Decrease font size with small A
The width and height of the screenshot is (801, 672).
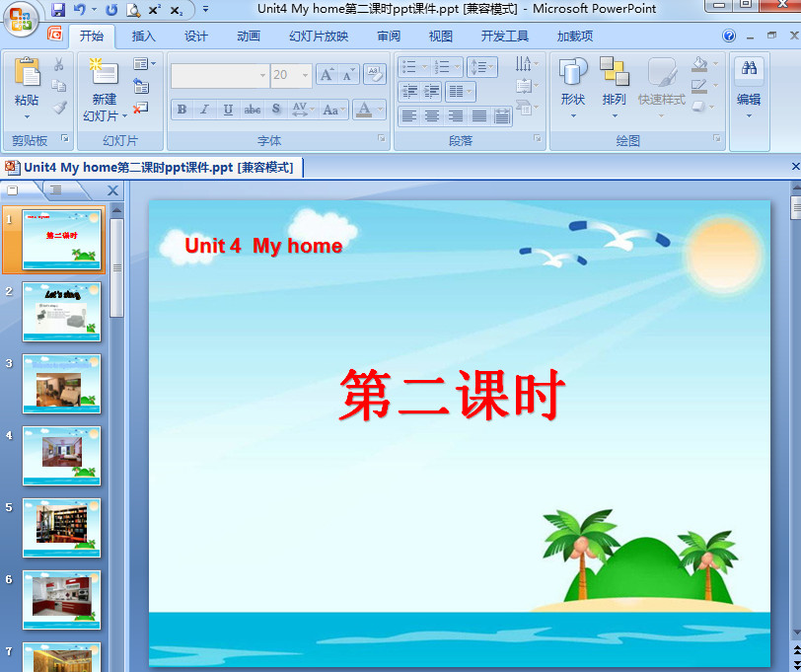tap(348, 75)
